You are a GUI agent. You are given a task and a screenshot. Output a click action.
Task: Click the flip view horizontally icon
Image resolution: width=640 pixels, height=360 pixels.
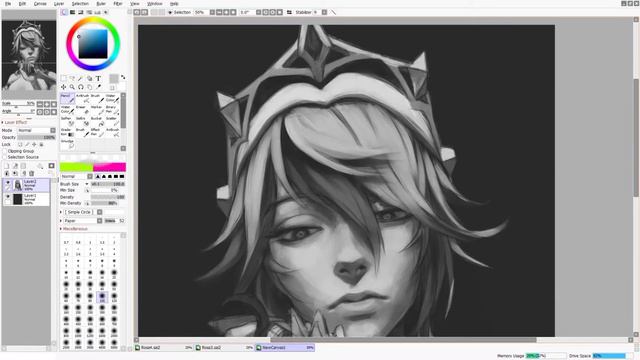click(289, 12)
